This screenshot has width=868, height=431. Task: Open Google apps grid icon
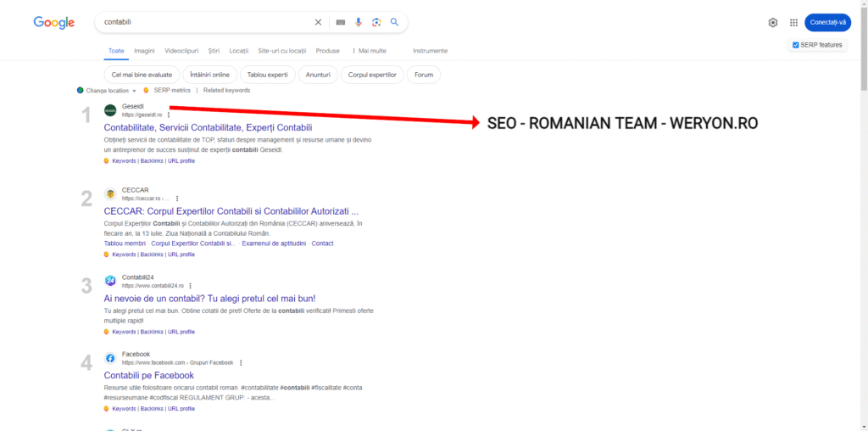[793, 23]
